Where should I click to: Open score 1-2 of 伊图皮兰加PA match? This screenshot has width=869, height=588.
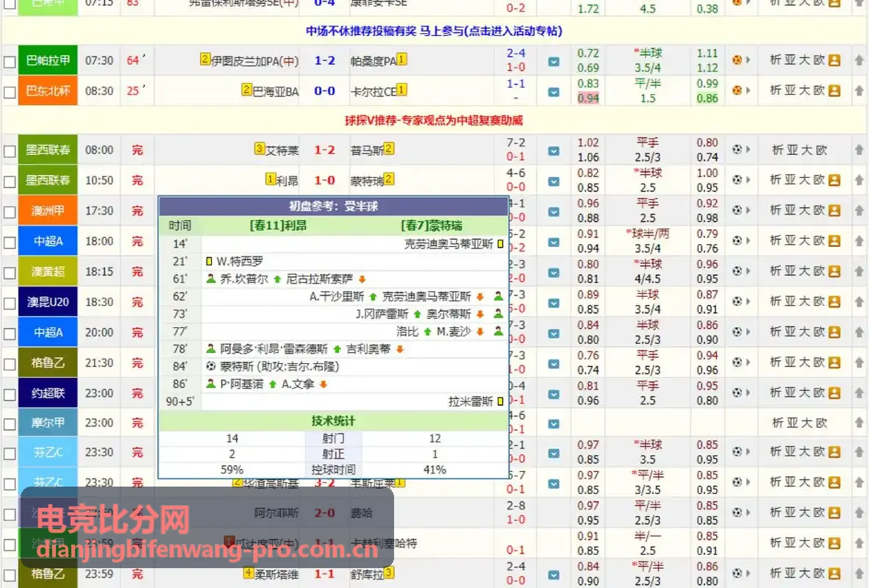(x=324, y=60)
